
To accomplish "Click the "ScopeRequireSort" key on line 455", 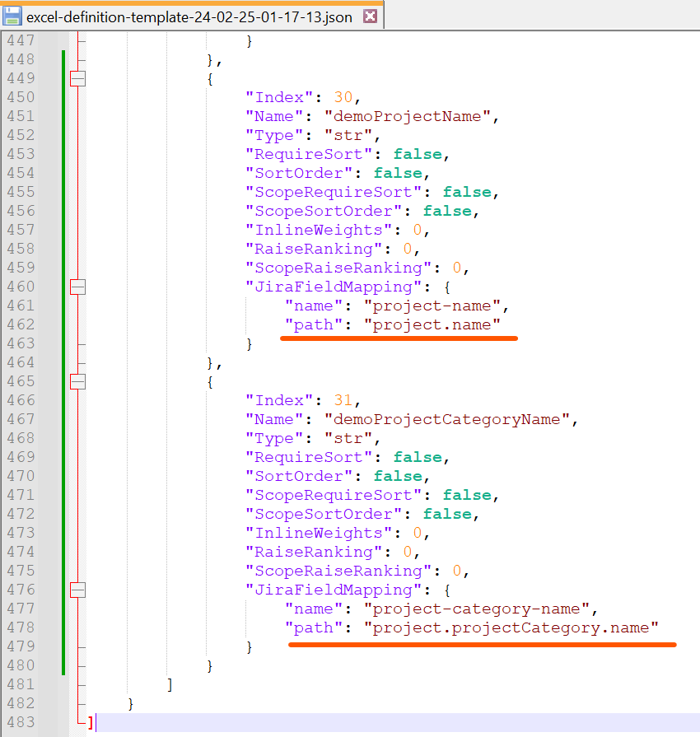I will pyautogui.click(x=334, y=192).
